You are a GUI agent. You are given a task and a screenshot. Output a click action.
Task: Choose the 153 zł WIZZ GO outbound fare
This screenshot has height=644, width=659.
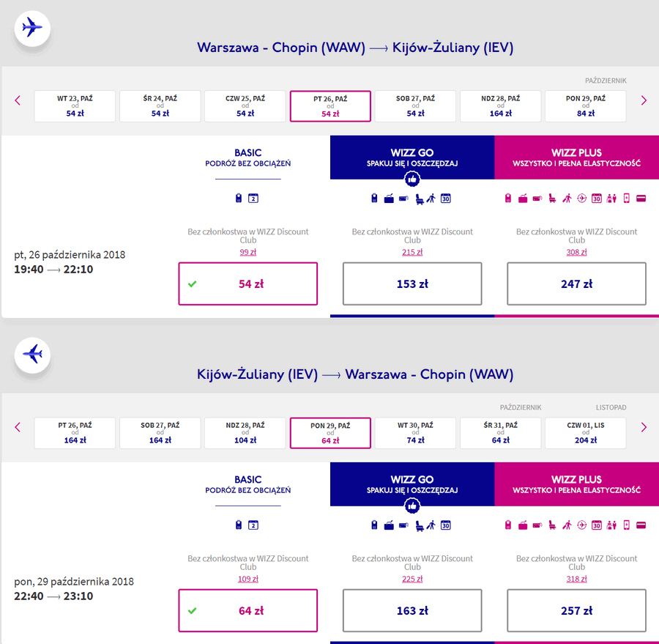click(x=412, y=284)
